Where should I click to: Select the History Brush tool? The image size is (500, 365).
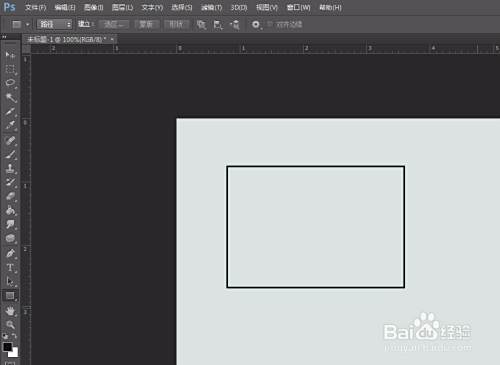coord(10,182)
